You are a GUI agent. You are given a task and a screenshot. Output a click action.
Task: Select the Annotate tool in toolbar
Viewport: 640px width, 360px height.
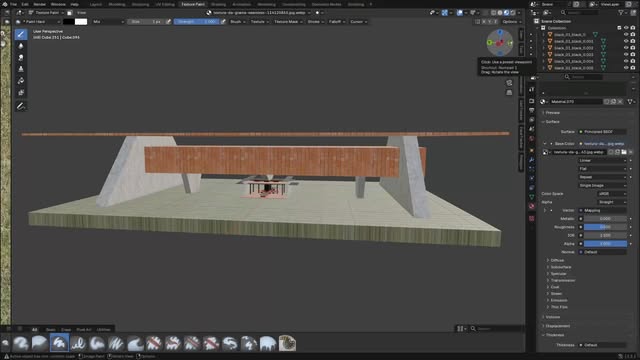point(21,107)
